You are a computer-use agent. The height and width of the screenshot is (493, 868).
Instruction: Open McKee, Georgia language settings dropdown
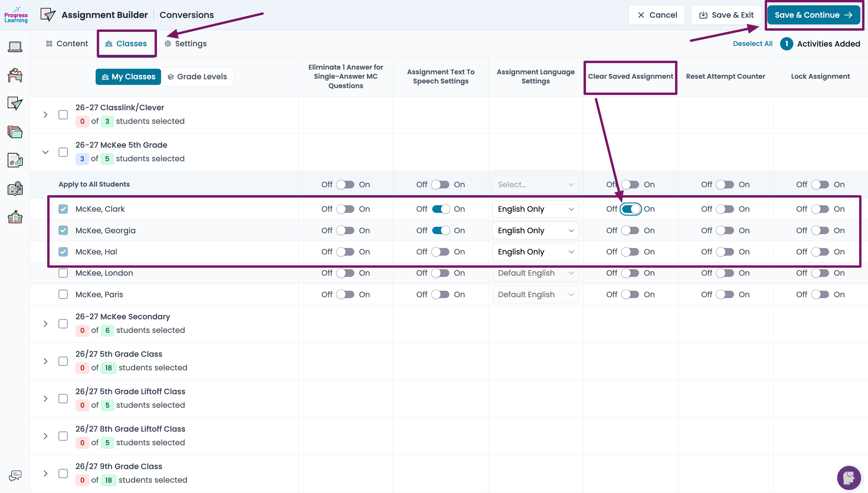tap(535, 231)
